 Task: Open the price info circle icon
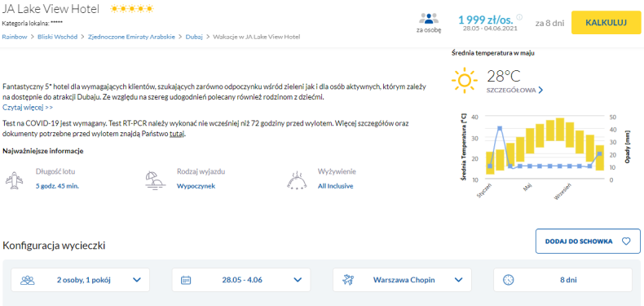tap(519, 17)
